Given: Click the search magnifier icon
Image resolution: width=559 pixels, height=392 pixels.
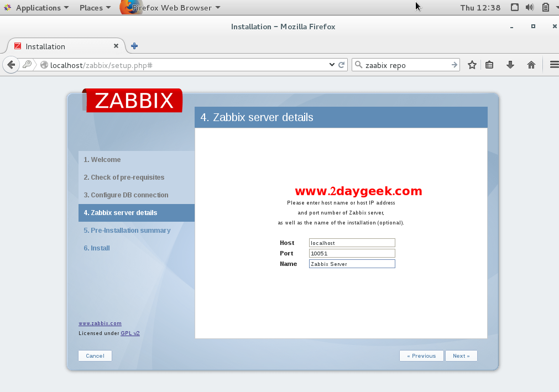Looking at the screenshot, I should pos(359,65).
